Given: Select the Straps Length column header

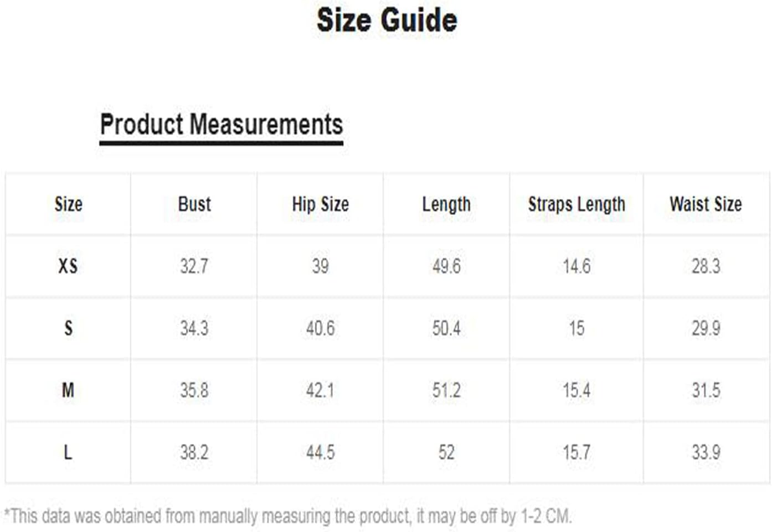Looking at the screenshot, I should point(577,204).
